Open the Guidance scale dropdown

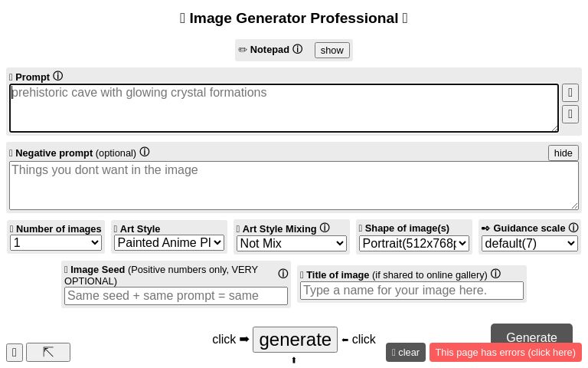[529, 243]
